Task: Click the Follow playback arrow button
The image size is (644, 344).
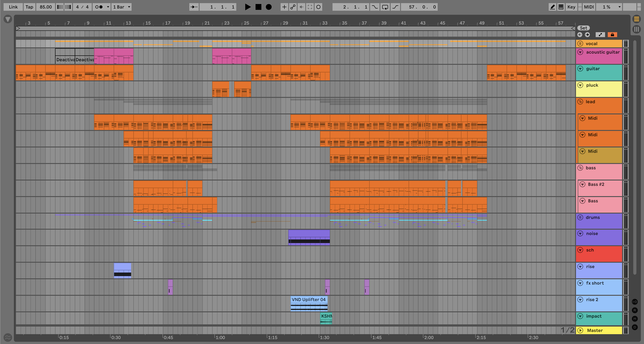Action: tap(194, 7)
